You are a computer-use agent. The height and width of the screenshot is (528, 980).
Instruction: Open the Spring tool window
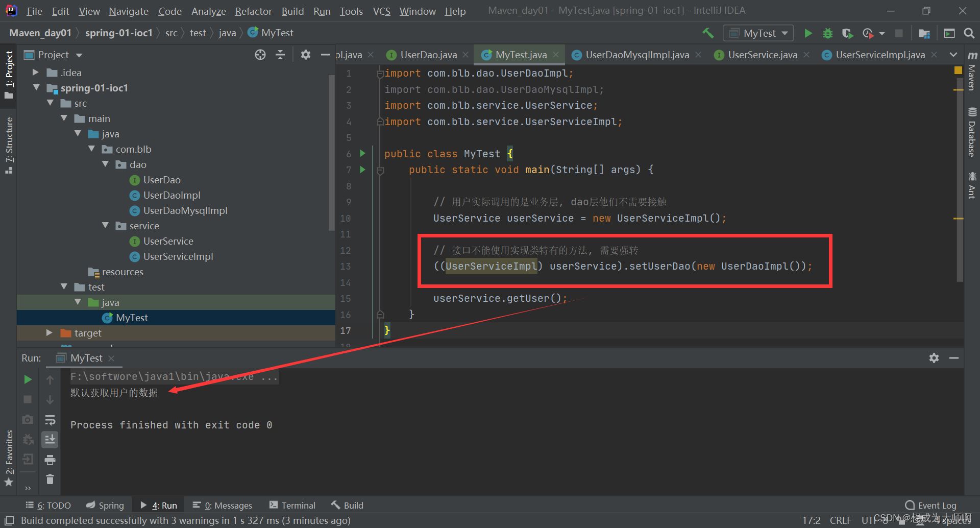coord(105,505)
